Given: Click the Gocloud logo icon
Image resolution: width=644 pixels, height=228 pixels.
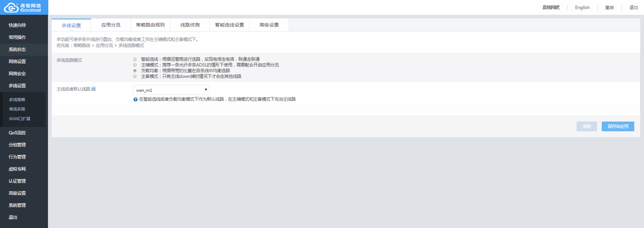Looking at the screenshot, I should tap(11, 7).
